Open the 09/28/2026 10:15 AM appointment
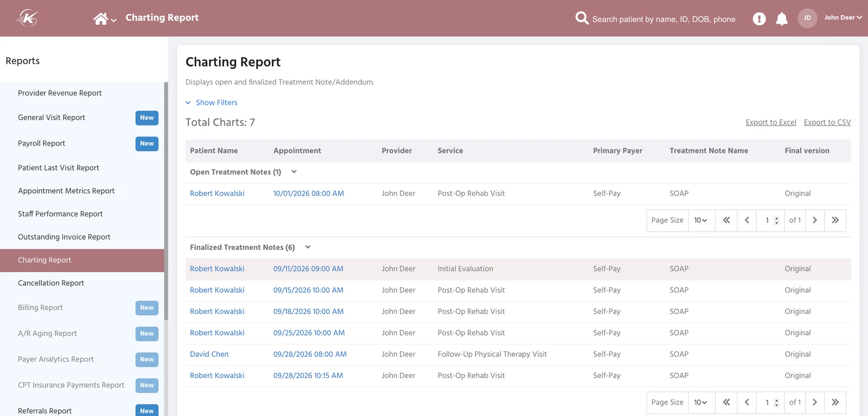 [308, 376]
